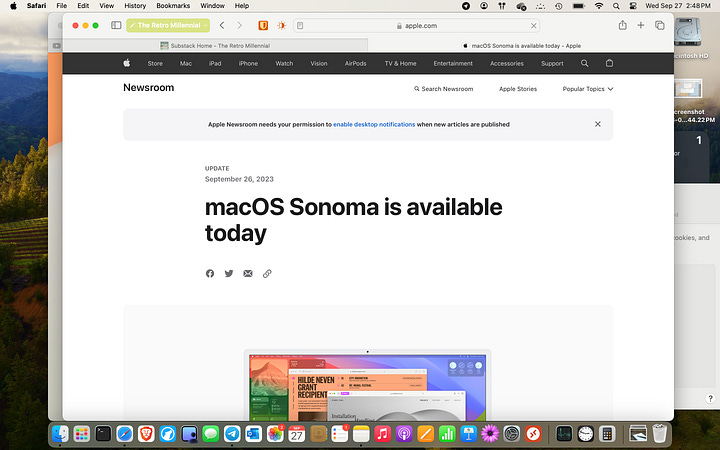Click the sun-shaped extension icon
720x450 pixels.
click(281, 25)
